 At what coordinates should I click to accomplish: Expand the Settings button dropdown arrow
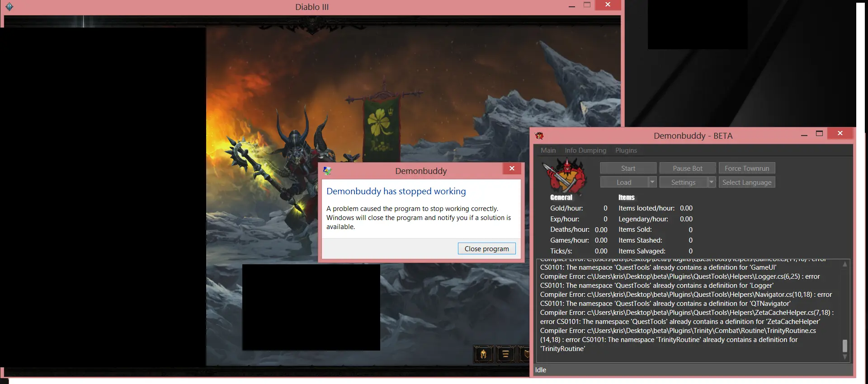[711, 182]
